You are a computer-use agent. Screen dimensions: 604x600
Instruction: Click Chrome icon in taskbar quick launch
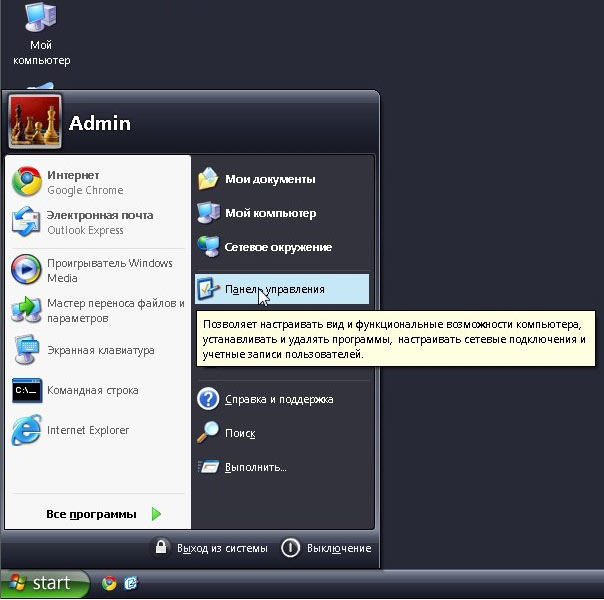point(109,584)
